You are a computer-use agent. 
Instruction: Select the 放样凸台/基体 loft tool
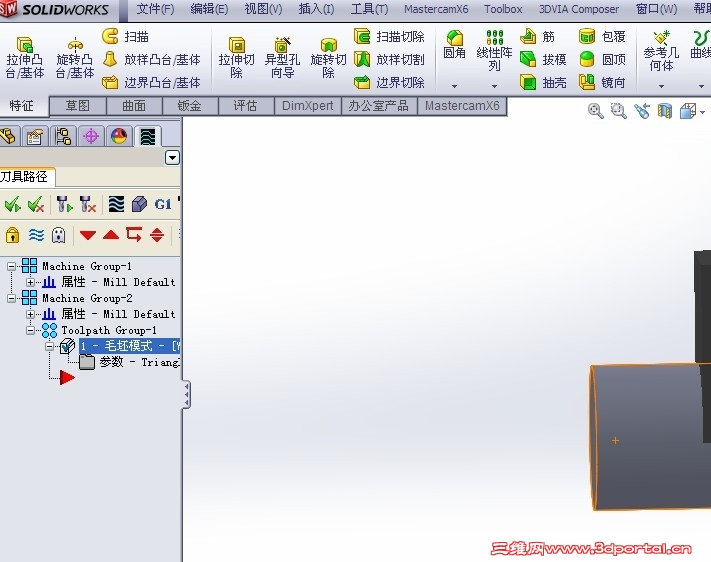point(151,59)
